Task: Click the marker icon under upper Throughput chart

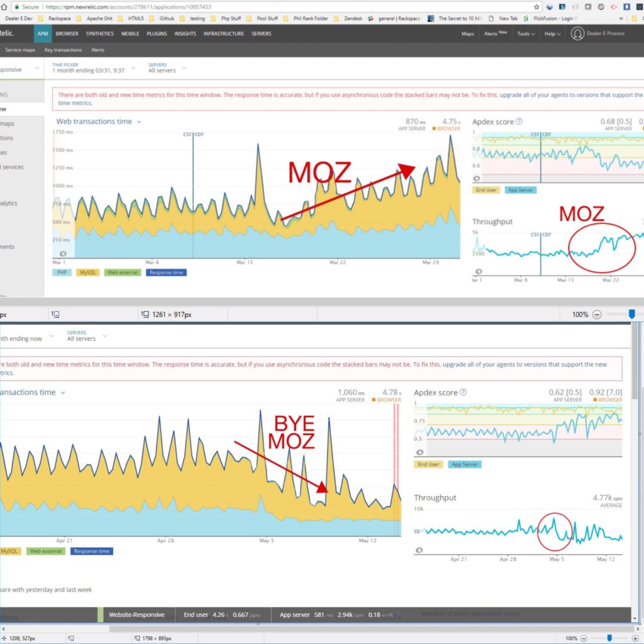Action: click(479, 272)
